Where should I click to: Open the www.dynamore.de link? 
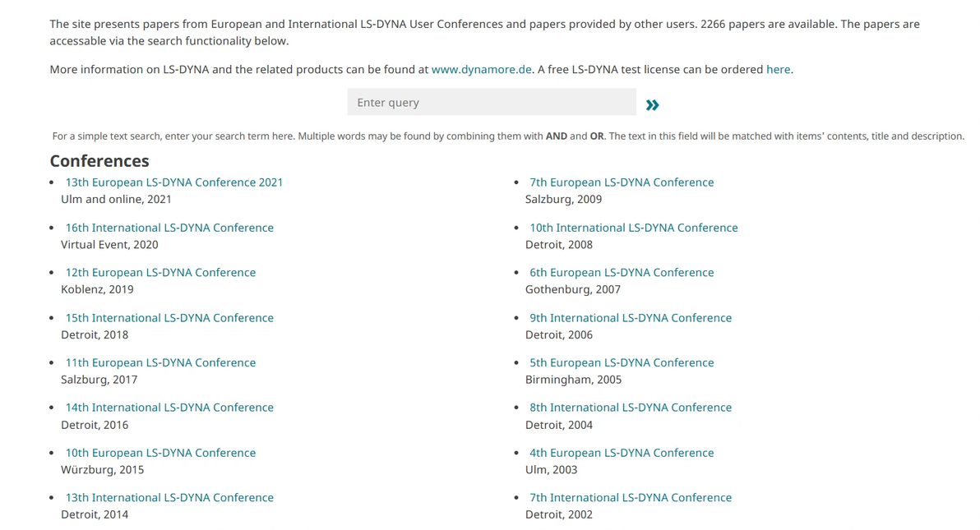tap(481, 70)
